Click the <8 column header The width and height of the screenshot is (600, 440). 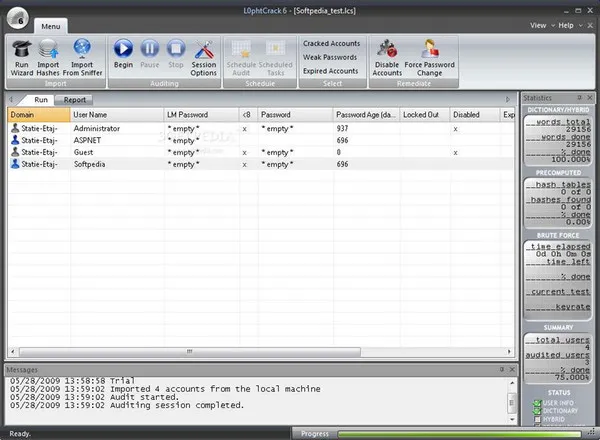click(248, 115)
